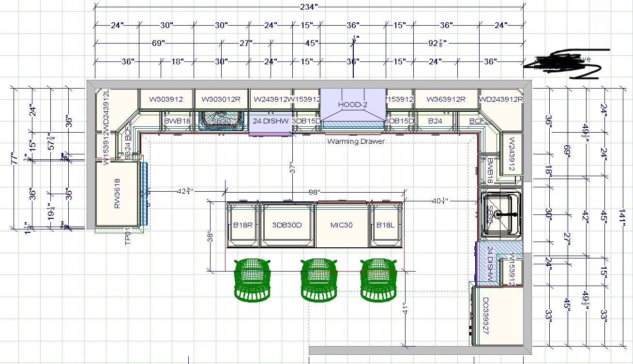Click the B18R island cabinet
Viewport: 633px width, 364px height.
click(x=243, y=225)
